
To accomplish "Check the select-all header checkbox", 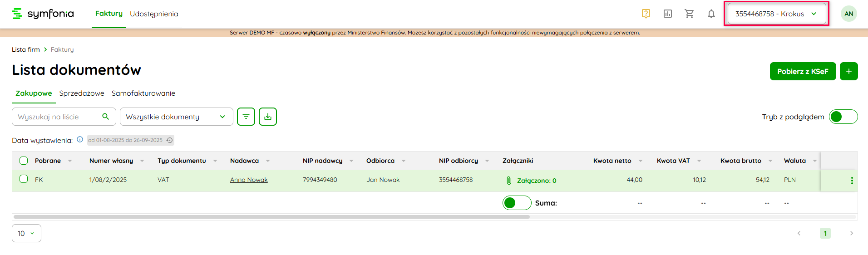I will [24, 161].
